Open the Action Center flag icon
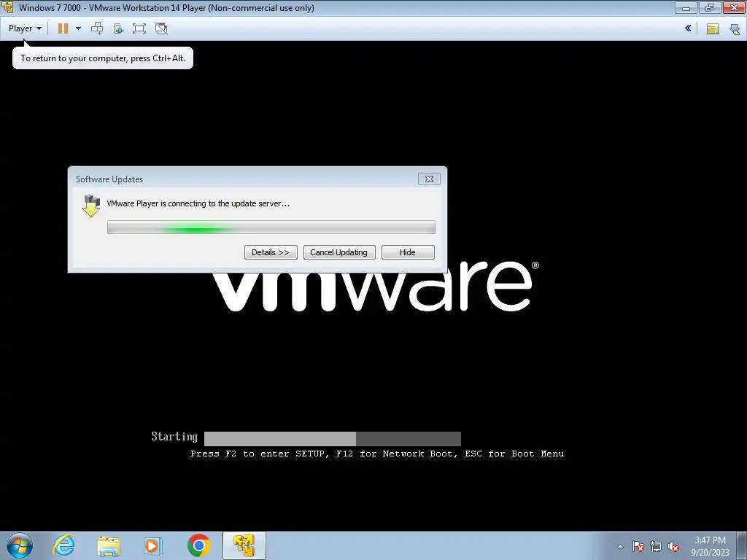 [638, 547]
